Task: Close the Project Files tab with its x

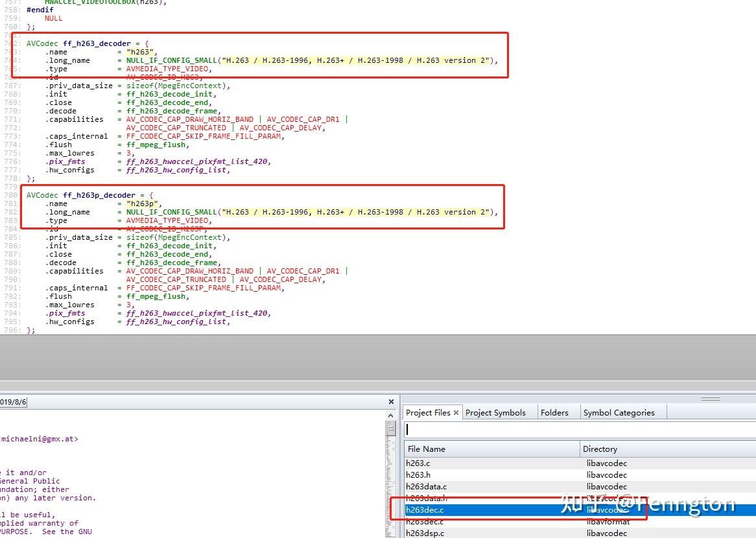Action: [456, 413]
